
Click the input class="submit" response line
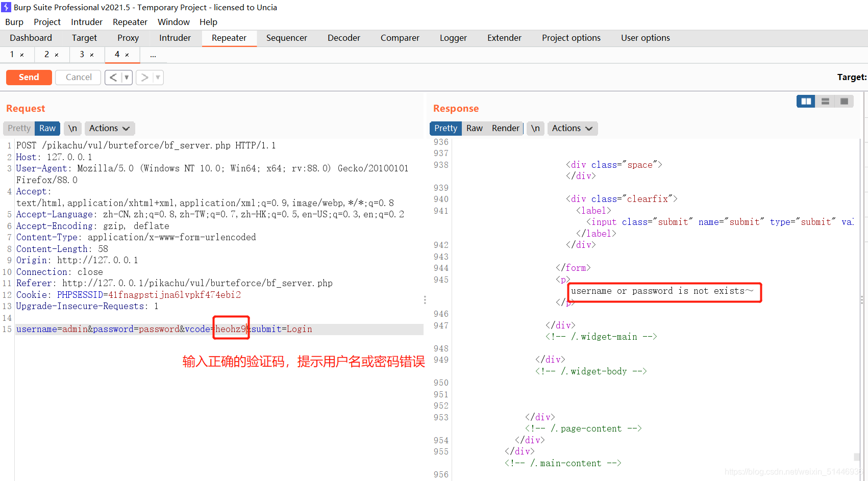[x=720, y=222]
